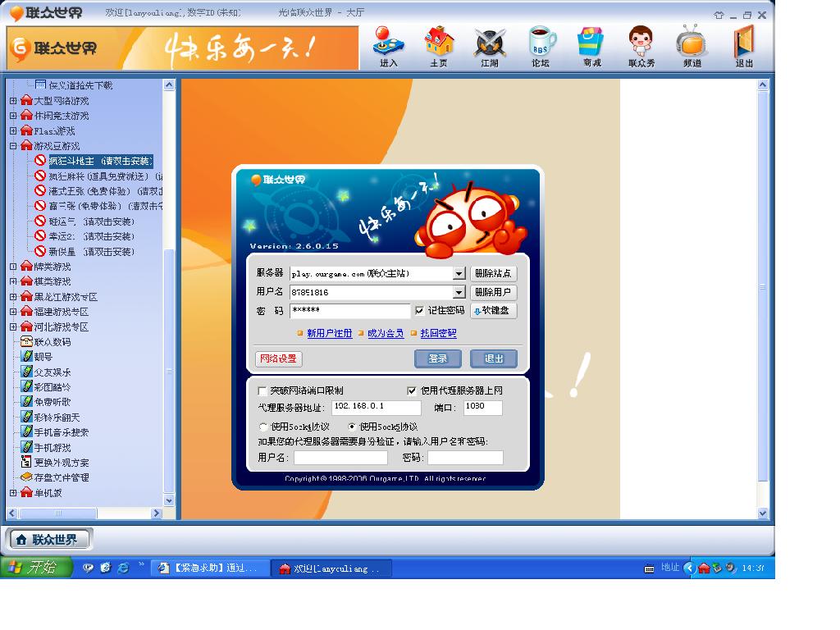Expand the 黑龙江游戏专区 tree node
This screenshot has width=840, height=630.
13,296
